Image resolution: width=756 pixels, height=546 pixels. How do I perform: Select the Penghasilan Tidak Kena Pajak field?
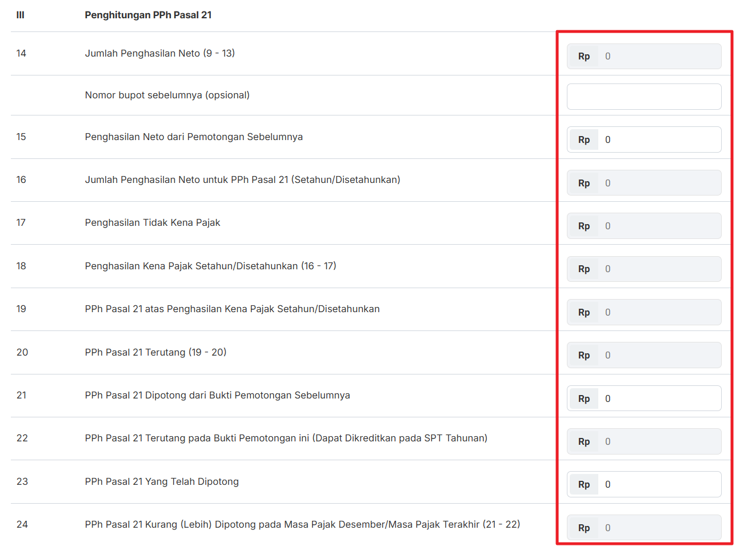[x=657, y=226]
